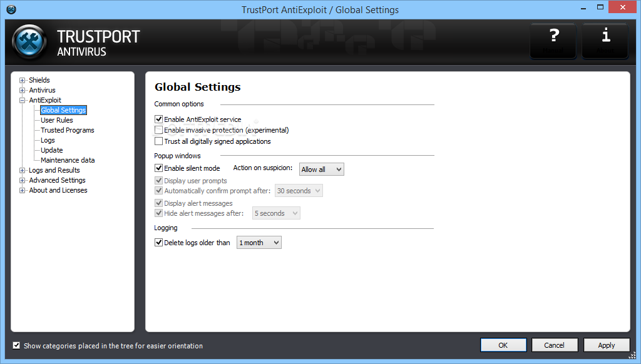
Task: Select Advanced Settings label
Action: tap(57, 180)
